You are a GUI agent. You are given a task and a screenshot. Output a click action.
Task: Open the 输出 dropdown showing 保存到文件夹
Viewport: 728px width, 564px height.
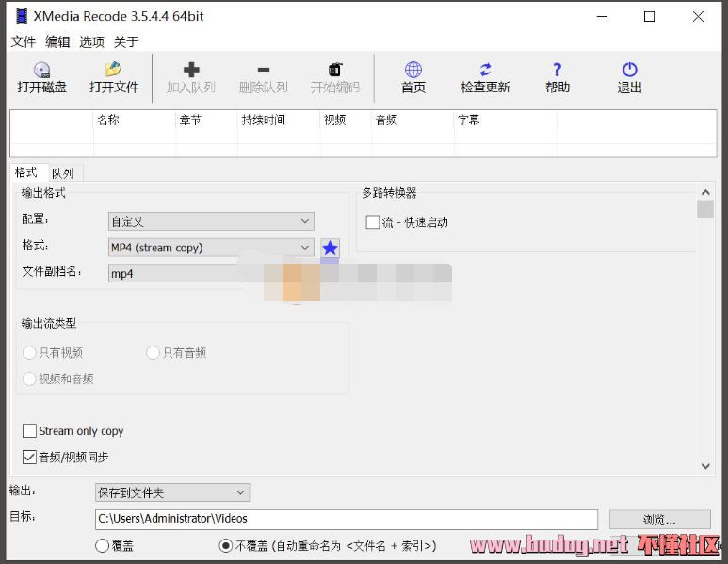point(172,492)
